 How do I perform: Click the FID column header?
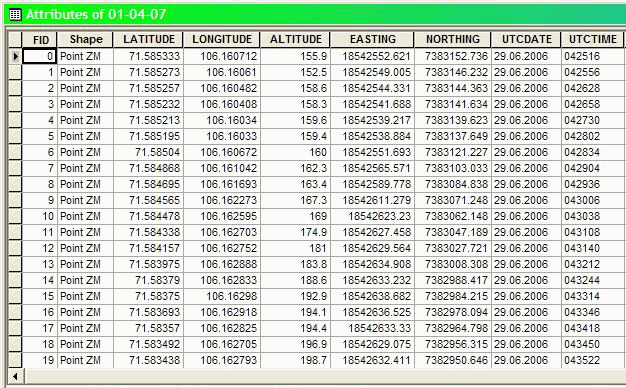[40, 40]
